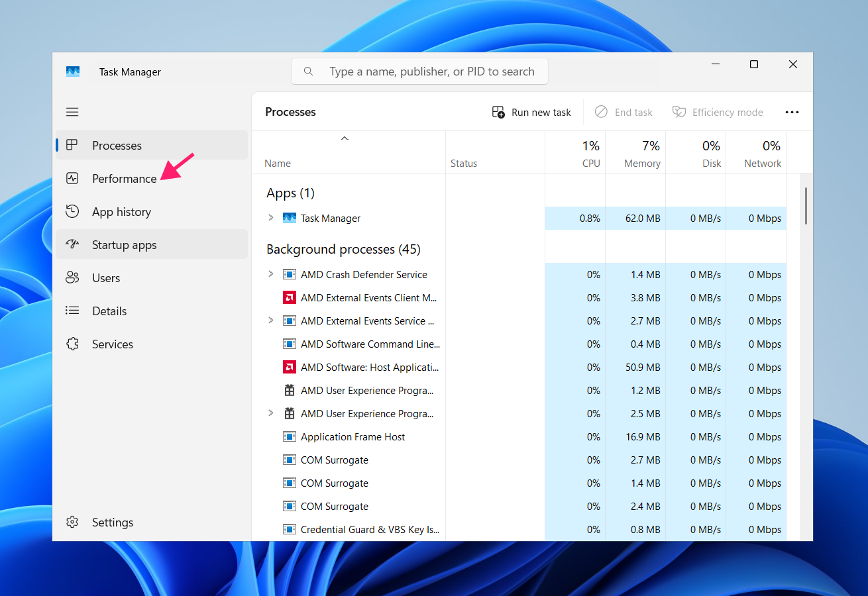This screenshot has width=868, height=596.
Task: Click AMD Software: Host Application red icon
Action: (x=289, y=367)
